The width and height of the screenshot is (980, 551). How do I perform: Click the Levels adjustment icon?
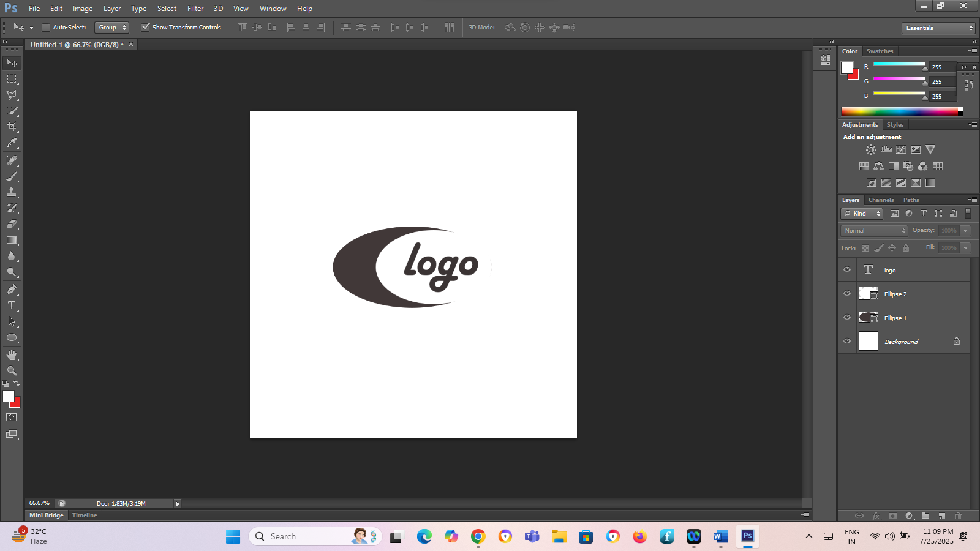click(886, 149)
